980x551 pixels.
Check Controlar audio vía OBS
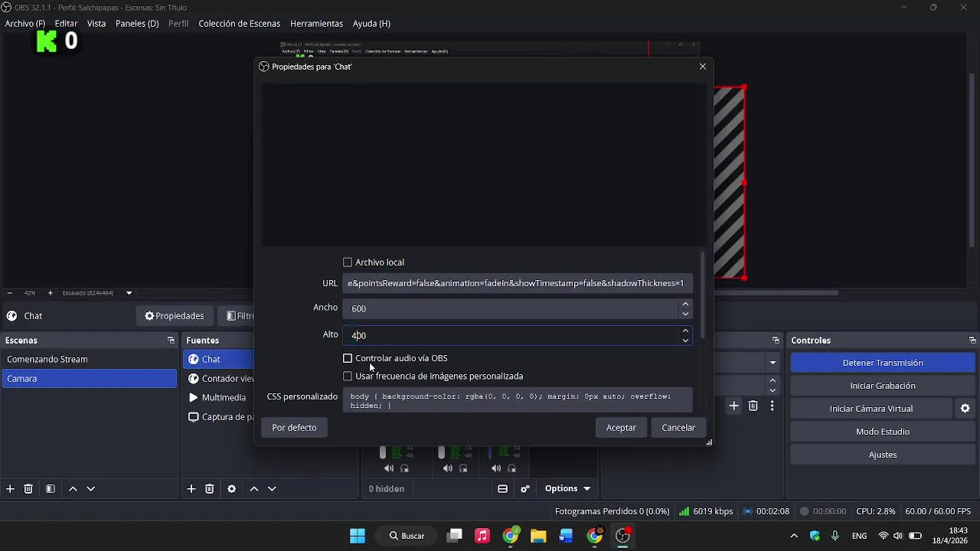(x=348, y=358)
